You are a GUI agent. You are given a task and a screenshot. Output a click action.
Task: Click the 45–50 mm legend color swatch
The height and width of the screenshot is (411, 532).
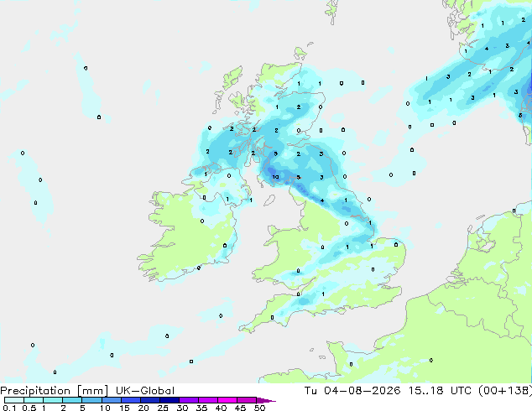pos(247,400)
